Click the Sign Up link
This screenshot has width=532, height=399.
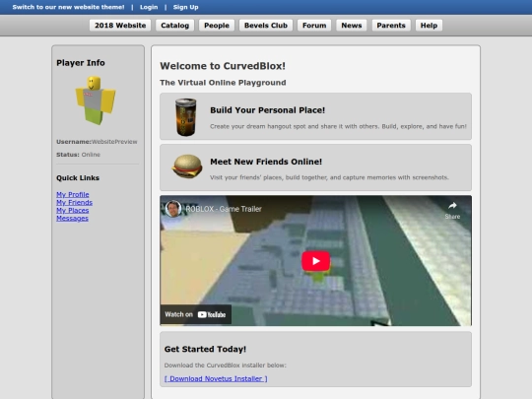(x=185, y=7)
